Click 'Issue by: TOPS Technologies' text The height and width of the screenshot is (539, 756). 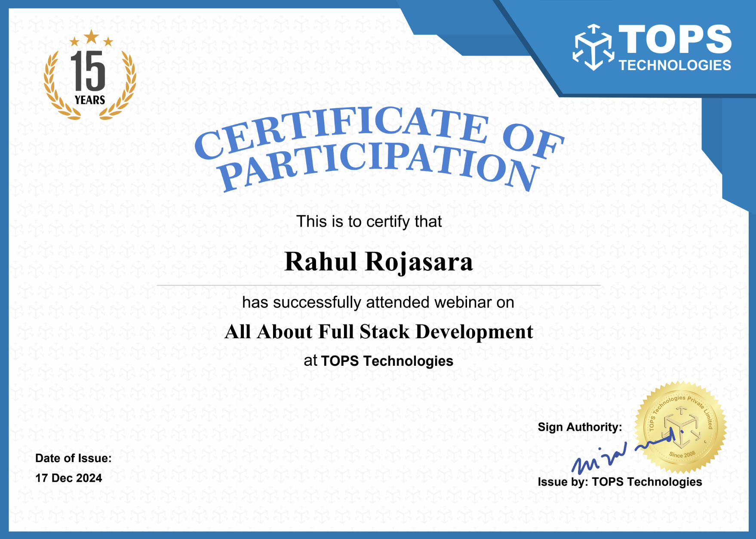pos(620,482)
